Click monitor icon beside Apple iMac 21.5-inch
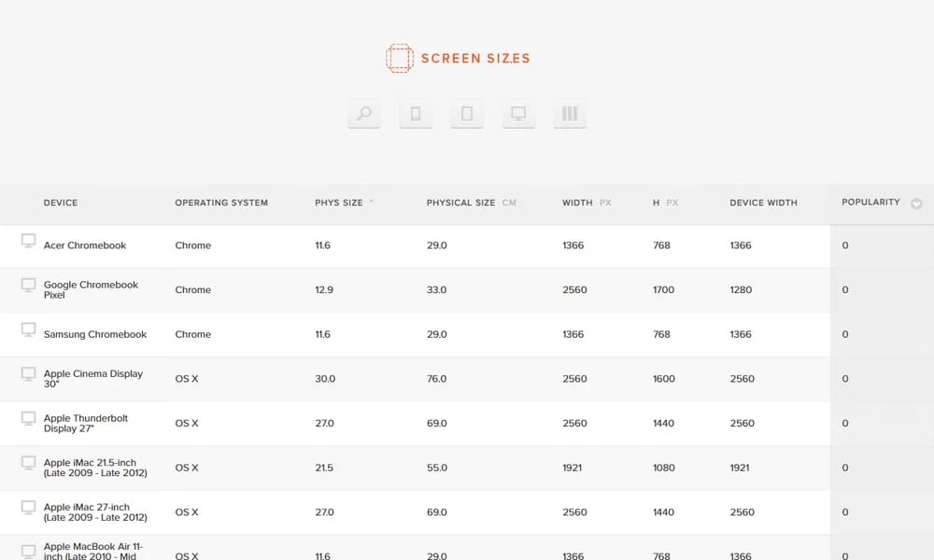The image size is (934, 560). 28,463
